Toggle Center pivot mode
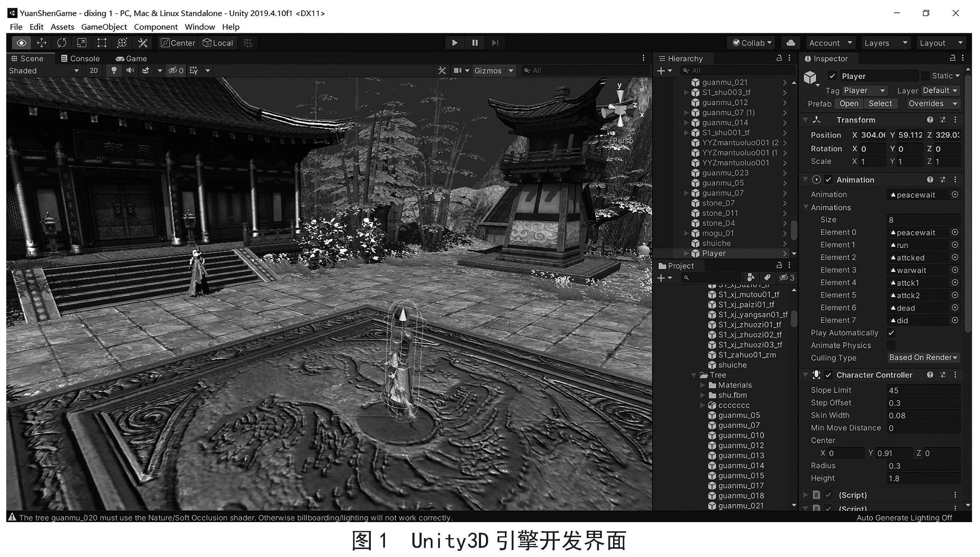This screenshot has width=980, height=557. click(x=178, y=43)
